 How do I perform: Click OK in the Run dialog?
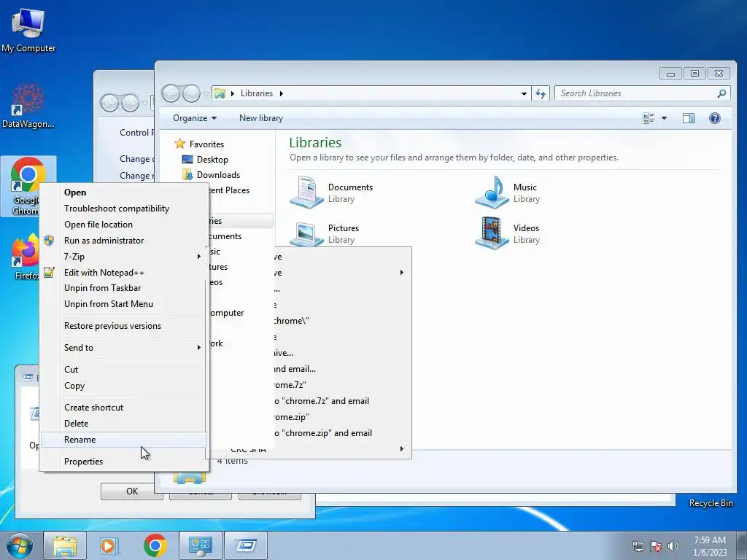pyautogui.click(x=132, y=491)
